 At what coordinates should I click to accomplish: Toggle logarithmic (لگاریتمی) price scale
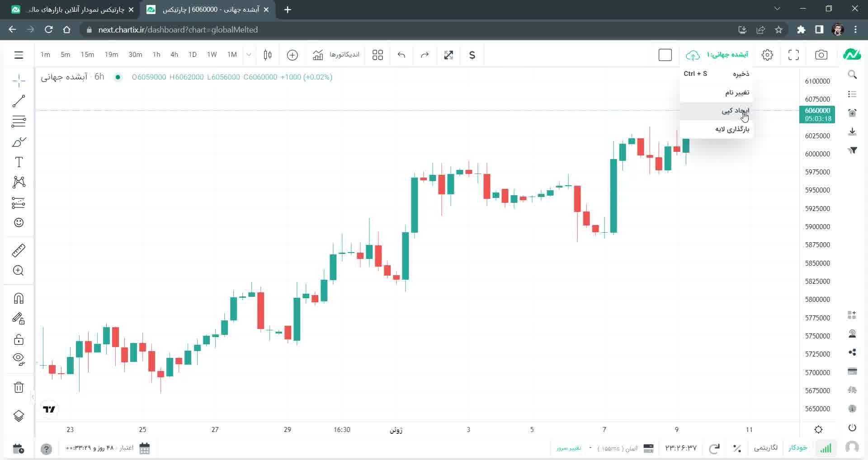pos(766,448)
